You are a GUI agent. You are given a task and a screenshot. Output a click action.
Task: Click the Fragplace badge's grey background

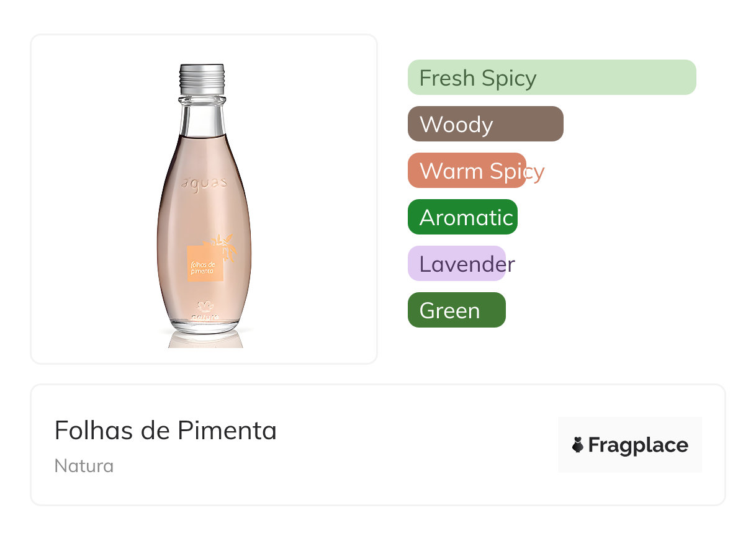pos(629,426)
